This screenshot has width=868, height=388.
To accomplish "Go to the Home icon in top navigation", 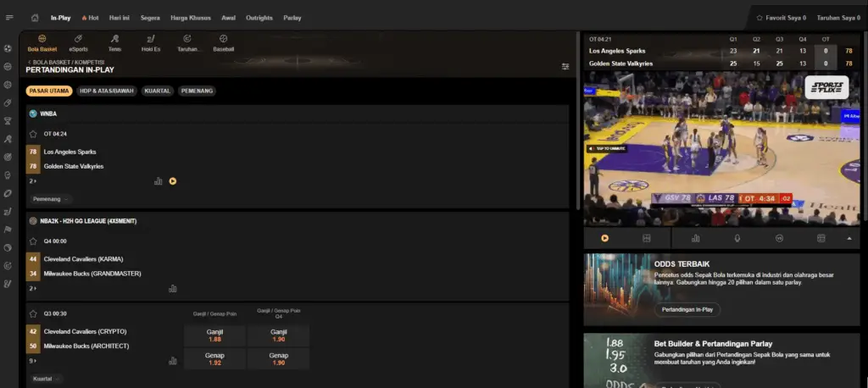I will click(x=35, y=17).
